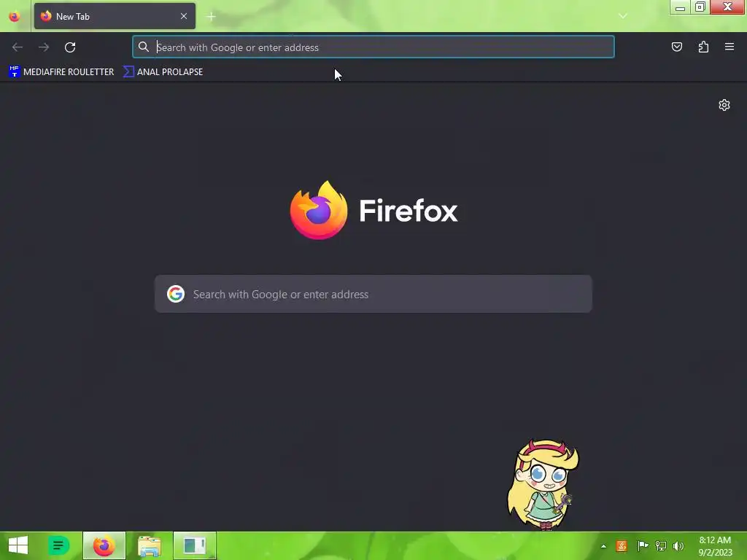This screenshot has width=747, height=560.
Task: Save to Pocket icon
Action: (677, 47)
